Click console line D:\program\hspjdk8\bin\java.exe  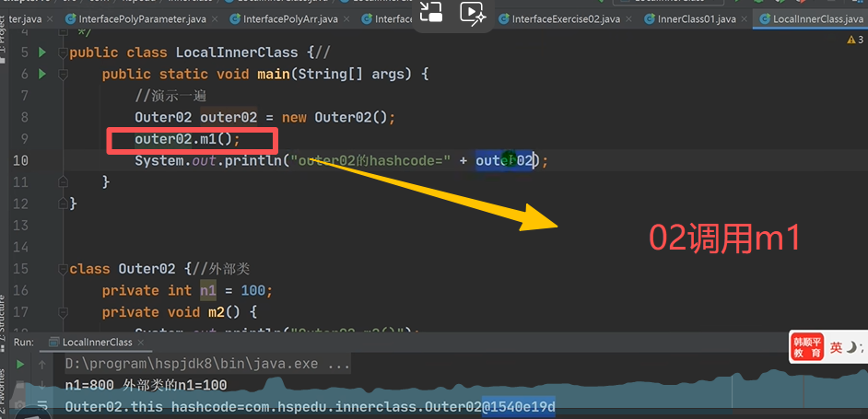pos(207,364)
